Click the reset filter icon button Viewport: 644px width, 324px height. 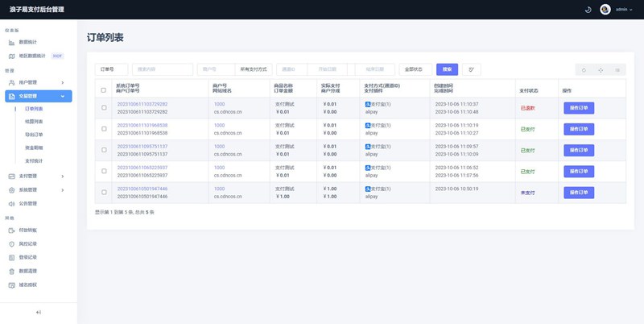pos(471,70)
